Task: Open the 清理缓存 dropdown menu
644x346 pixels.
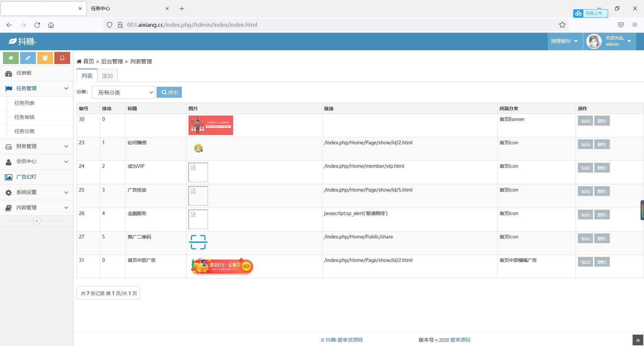Action: pos(564,41)
